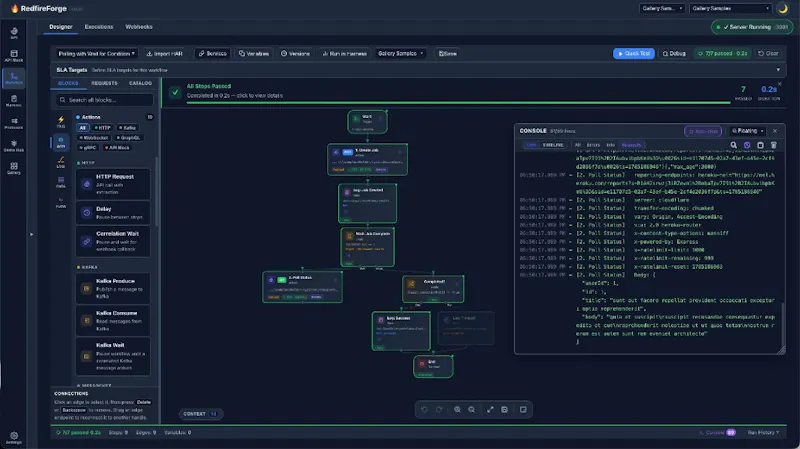Select the ACTN block category icon

pos(61,142)
